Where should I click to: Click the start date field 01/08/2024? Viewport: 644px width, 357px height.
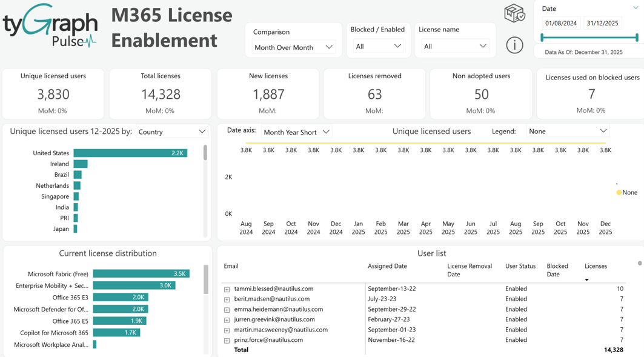(x=561, y=23)
